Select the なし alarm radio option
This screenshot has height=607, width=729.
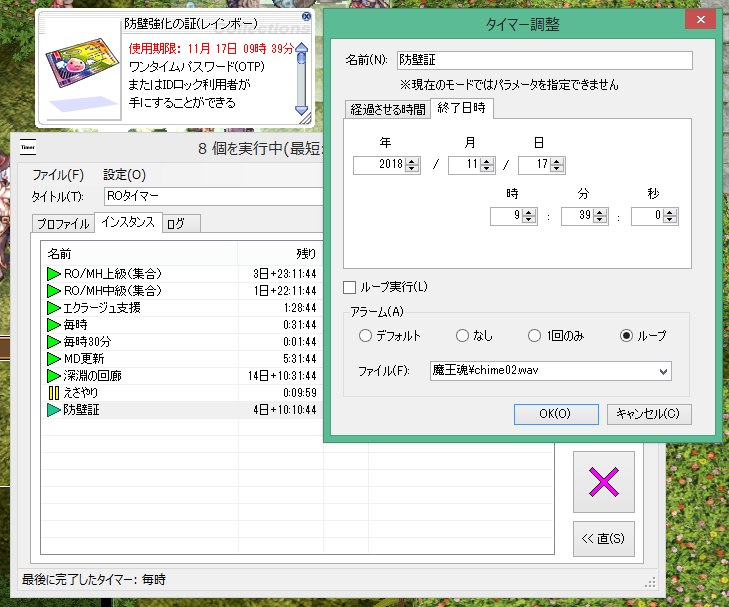click(462, 336)
